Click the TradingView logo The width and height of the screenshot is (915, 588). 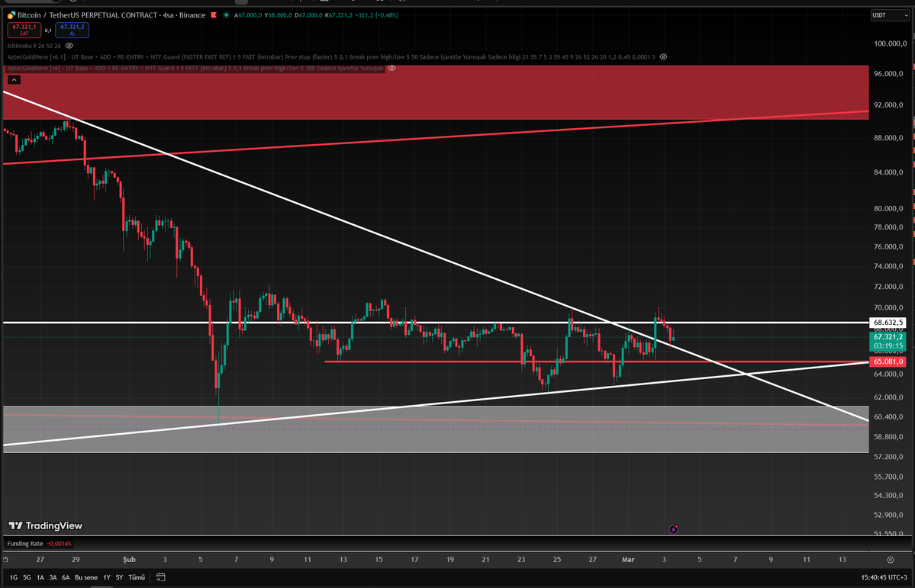click(x=46, y=525)
